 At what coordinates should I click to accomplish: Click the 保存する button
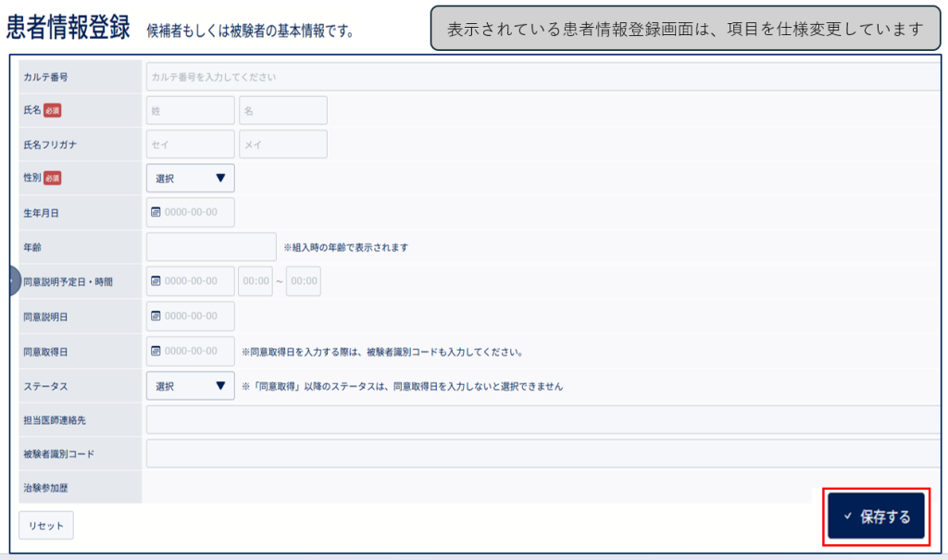(x=876, y=516)
